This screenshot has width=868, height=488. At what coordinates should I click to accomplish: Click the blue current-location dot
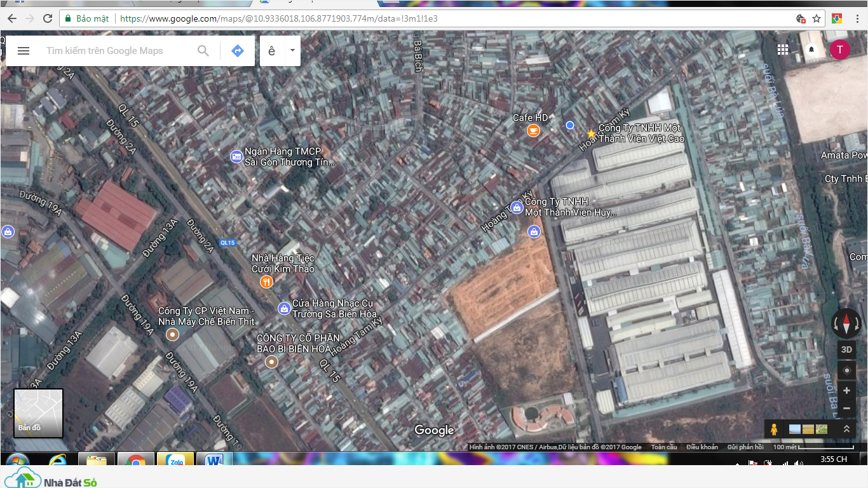coord(570,125)
